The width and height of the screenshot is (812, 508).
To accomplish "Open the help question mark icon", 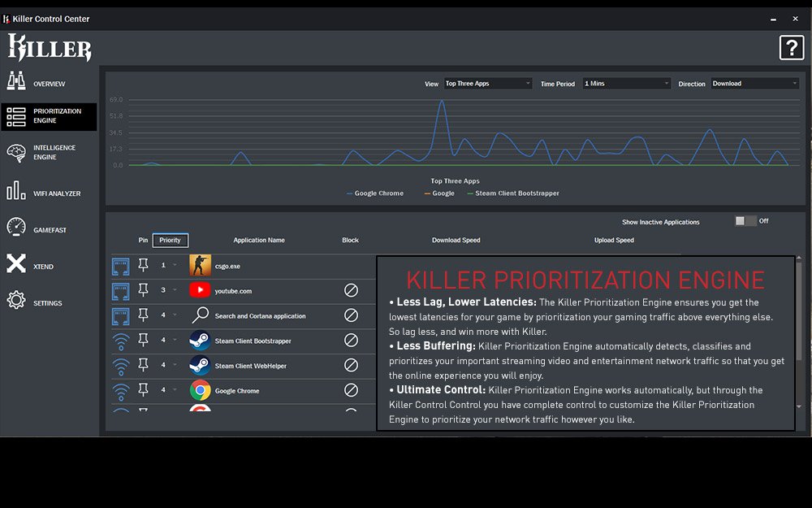I will pyautogui.click(x=791, y=48).
